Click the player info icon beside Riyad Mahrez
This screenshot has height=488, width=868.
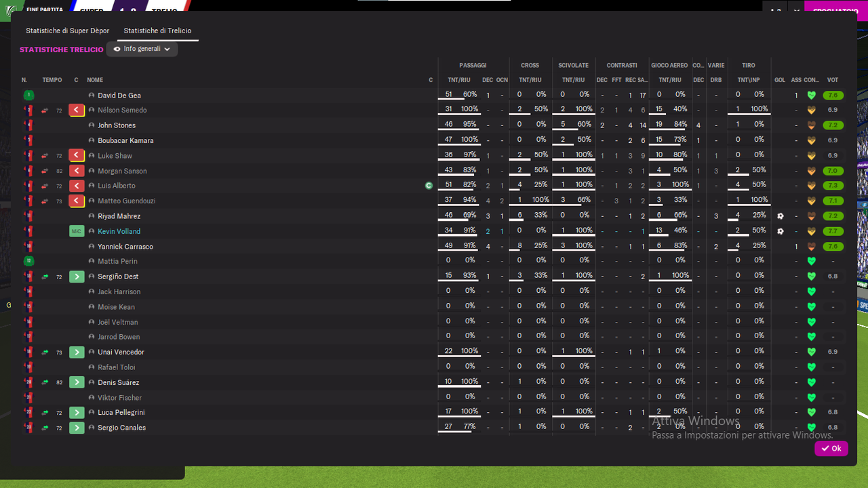(92, 216)
